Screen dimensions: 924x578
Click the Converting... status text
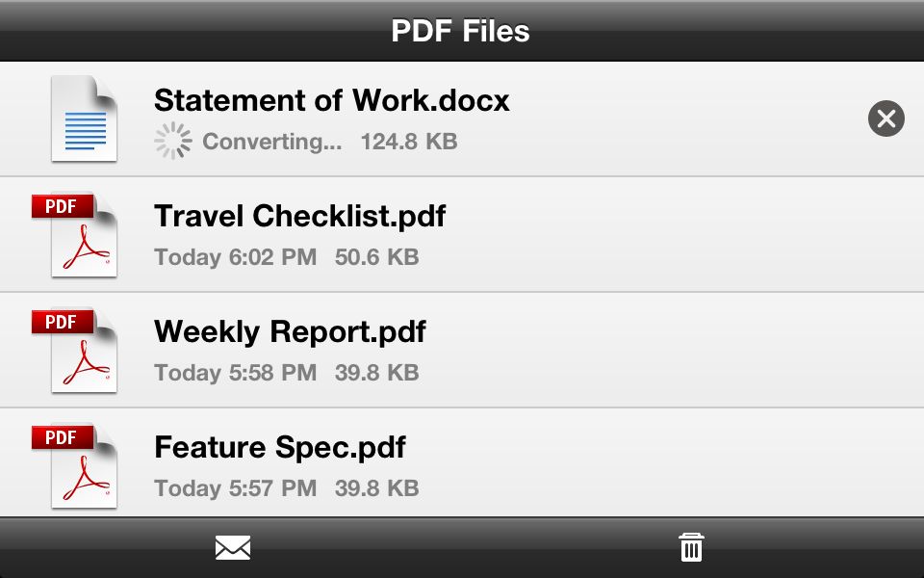pos(272,142)
